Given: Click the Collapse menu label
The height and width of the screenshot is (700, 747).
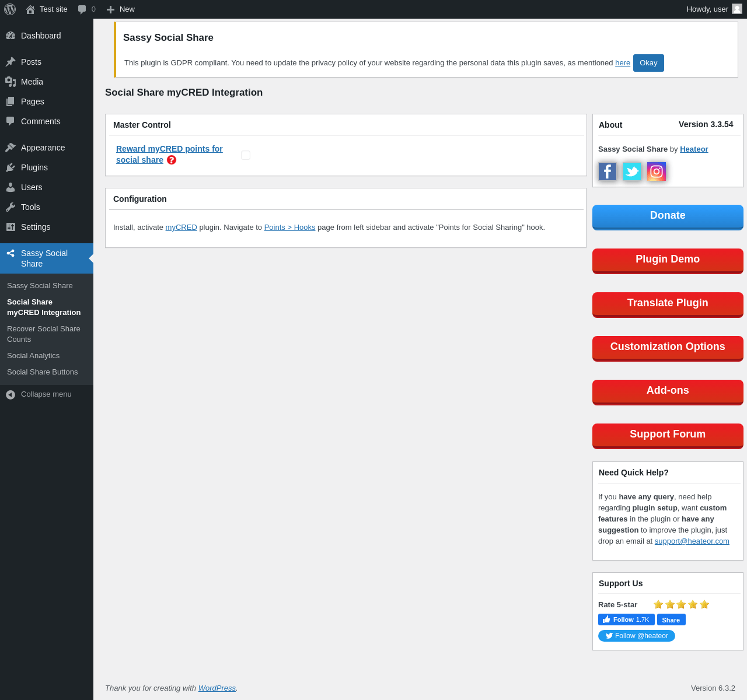Looking at the screenshot, I should (x=46, y=394).
